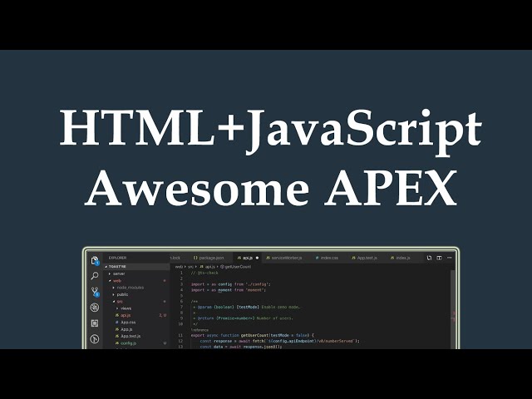Switch to the serviceWorker.js tab

[284, 258]
